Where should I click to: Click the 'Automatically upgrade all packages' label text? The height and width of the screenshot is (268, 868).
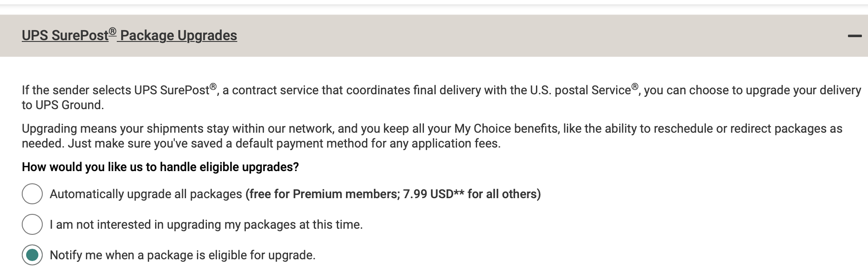pyautogui.click(x=146, y=194)
